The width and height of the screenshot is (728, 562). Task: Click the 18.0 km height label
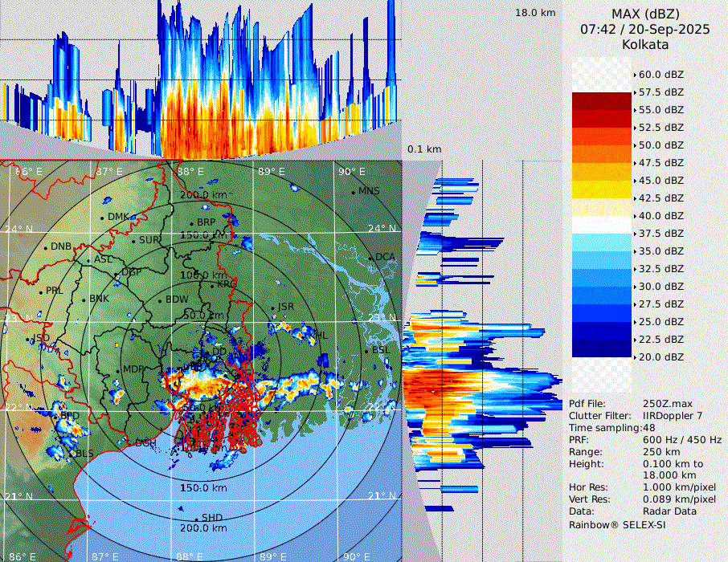535,13
